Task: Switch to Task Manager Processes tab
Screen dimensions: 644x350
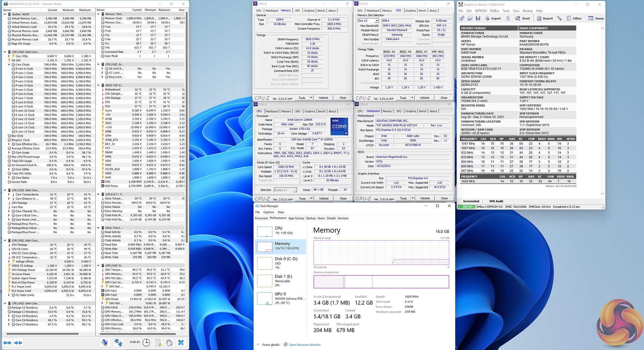Action: (x=261, y=218)
